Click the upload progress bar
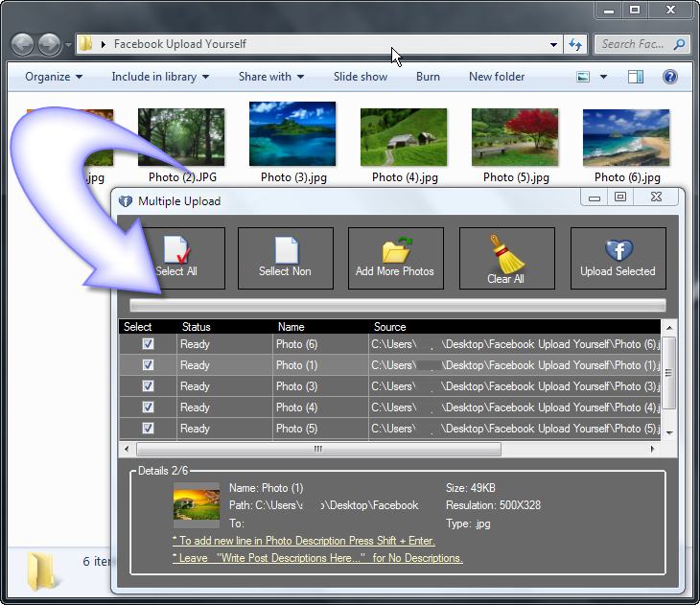The height and width of the screenshot is (605, 700). pos(398,305)
